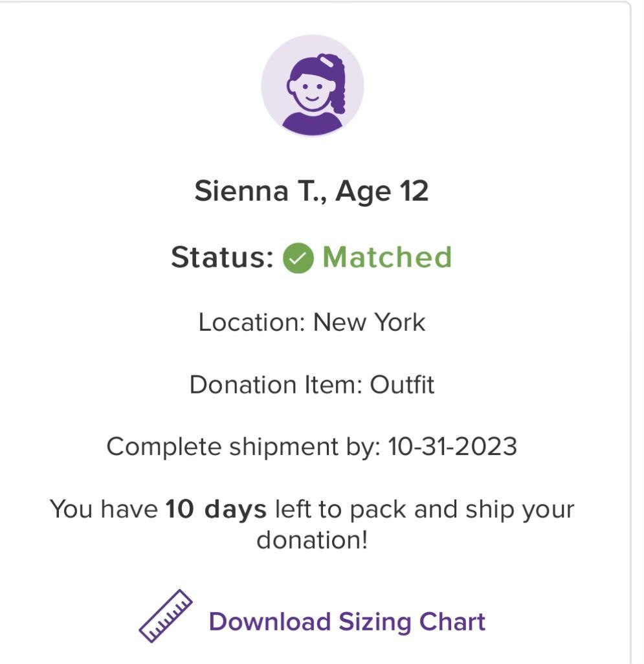Click the words You have

click(x=104, y=509)
